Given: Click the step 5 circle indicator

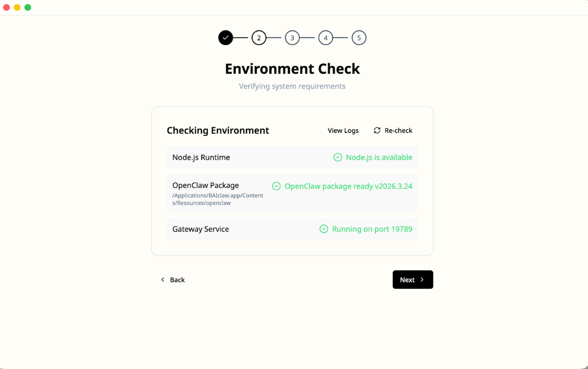Looking at the screenshot, I should pos(359,38).
